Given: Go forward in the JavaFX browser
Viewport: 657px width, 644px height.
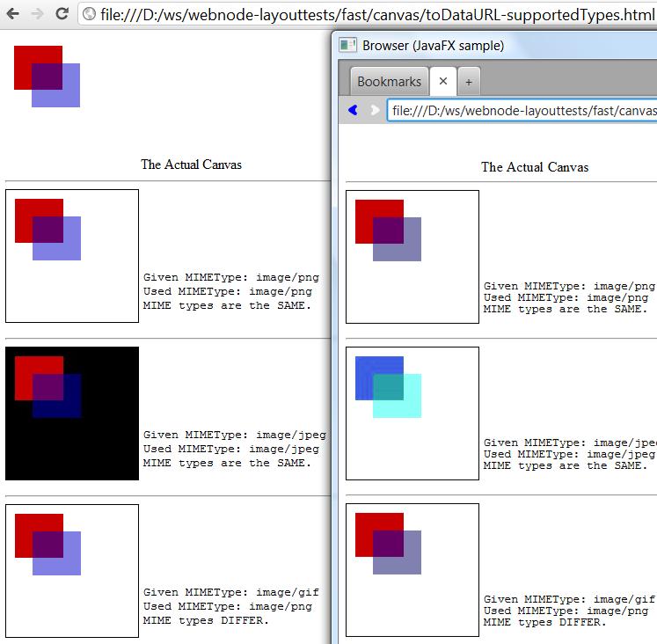Looking at the screenshot, I should (x=374, y=110).
